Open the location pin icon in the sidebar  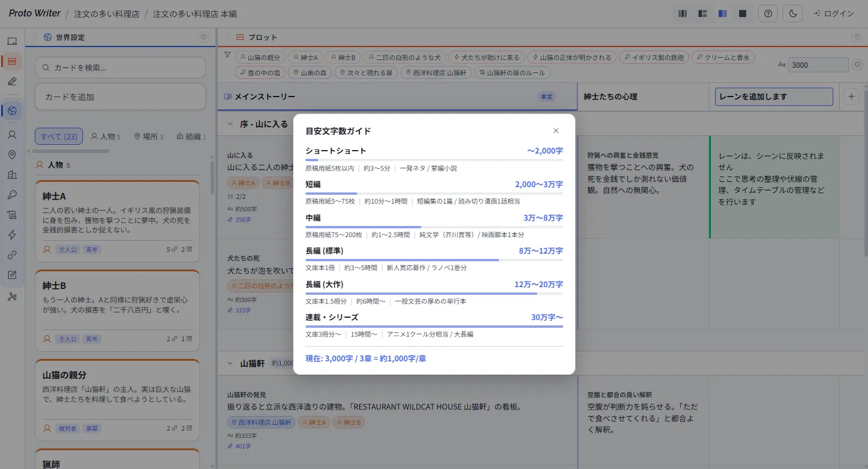click(12, 154)
